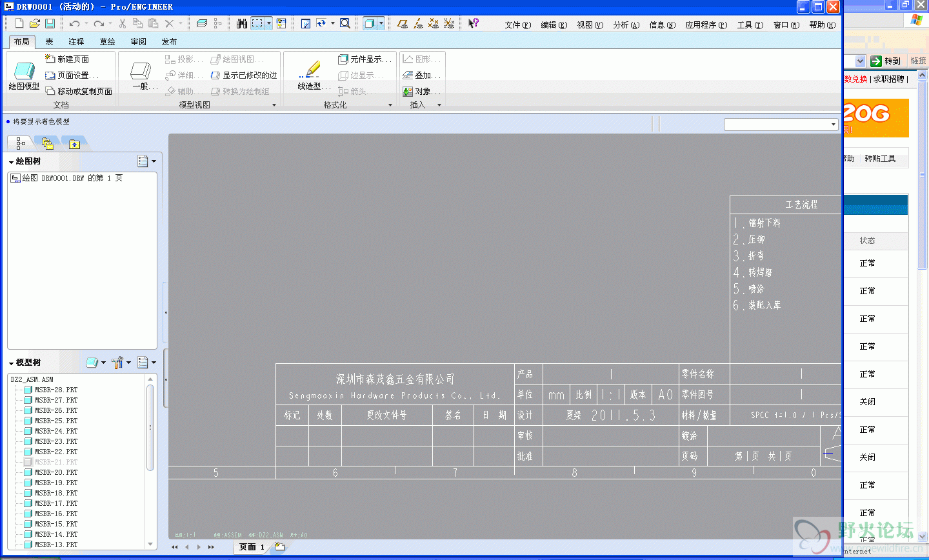
Task: Open the File (文件) menu
Action: coord(518,25)
